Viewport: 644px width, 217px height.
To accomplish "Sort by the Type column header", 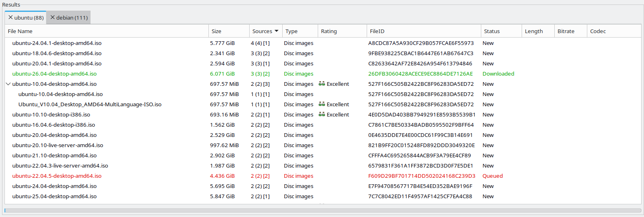I will click(300, 31).
